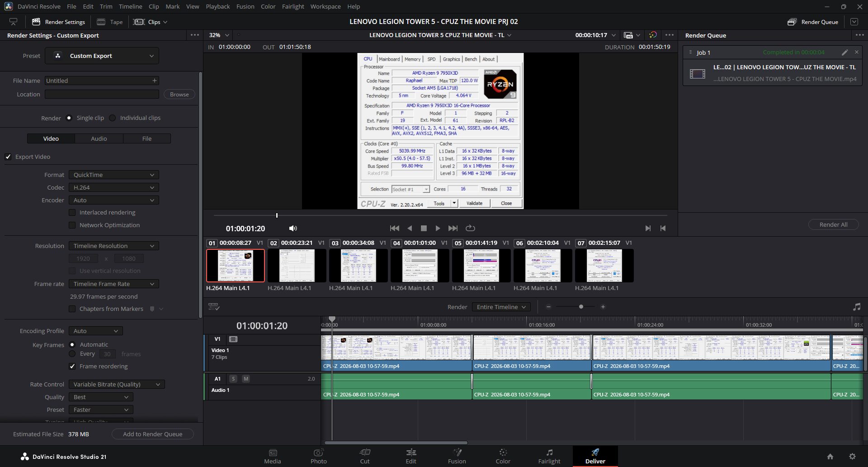This screenshot has width=868, height=467.
Task: Switch to the Photo page
Action: (x=319, y=456)
